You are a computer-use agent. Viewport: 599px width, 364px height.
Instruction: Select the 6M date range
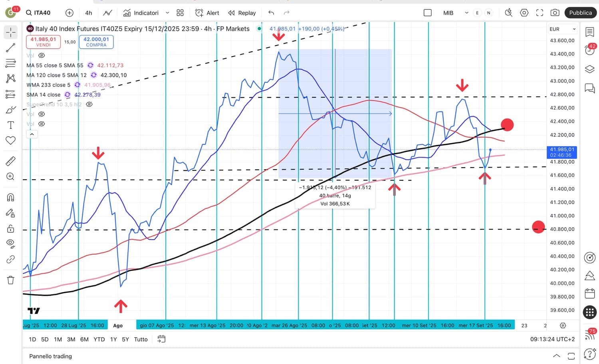pos(84,339)
